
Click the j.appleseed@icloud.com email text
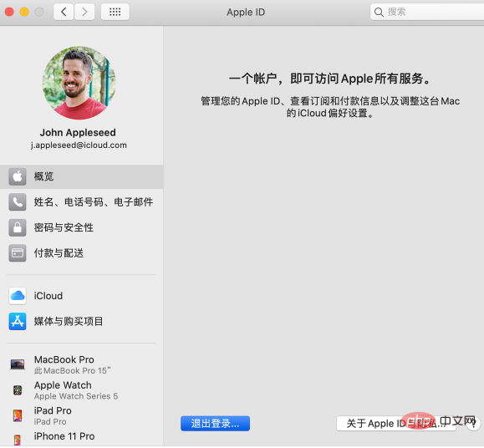coord(79,145)
